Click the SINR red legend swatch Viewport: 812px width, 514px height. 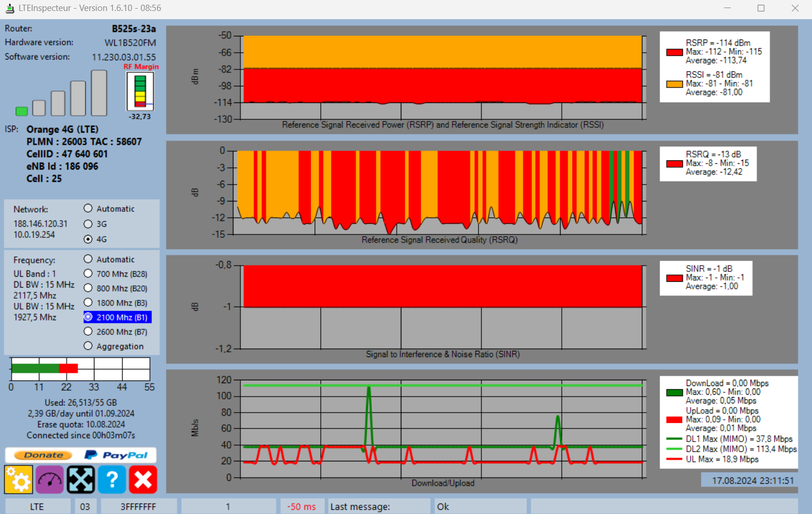click(674, 278)
